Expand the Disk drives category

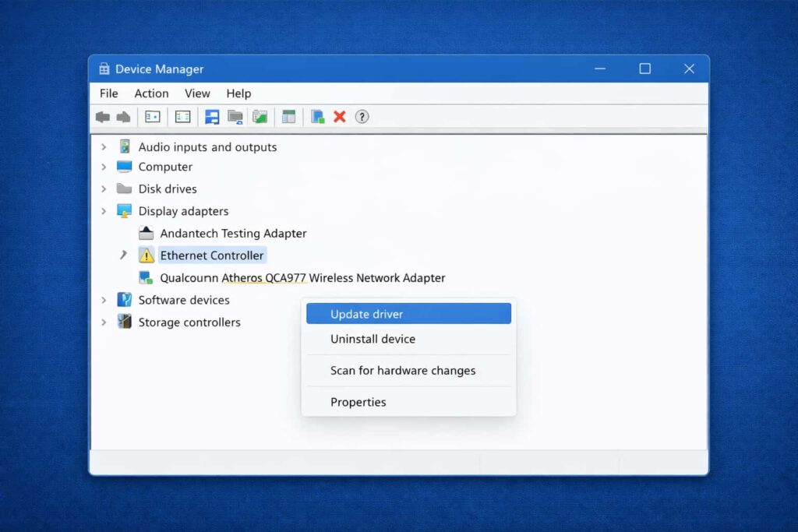[x=104, y=188]
